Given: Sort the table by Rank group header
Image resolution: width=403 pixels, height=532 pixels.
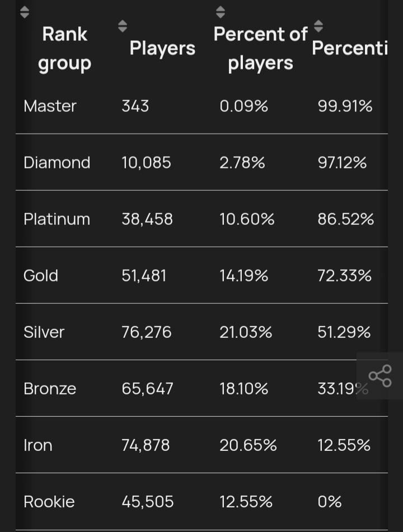Looking at the screenshot, I should click(x=64, y=48).
